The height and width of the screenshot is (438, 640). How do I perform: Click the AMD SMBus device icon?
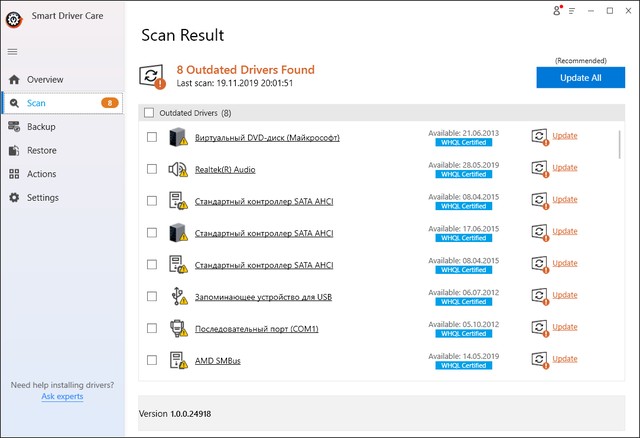tap(178, 360)
